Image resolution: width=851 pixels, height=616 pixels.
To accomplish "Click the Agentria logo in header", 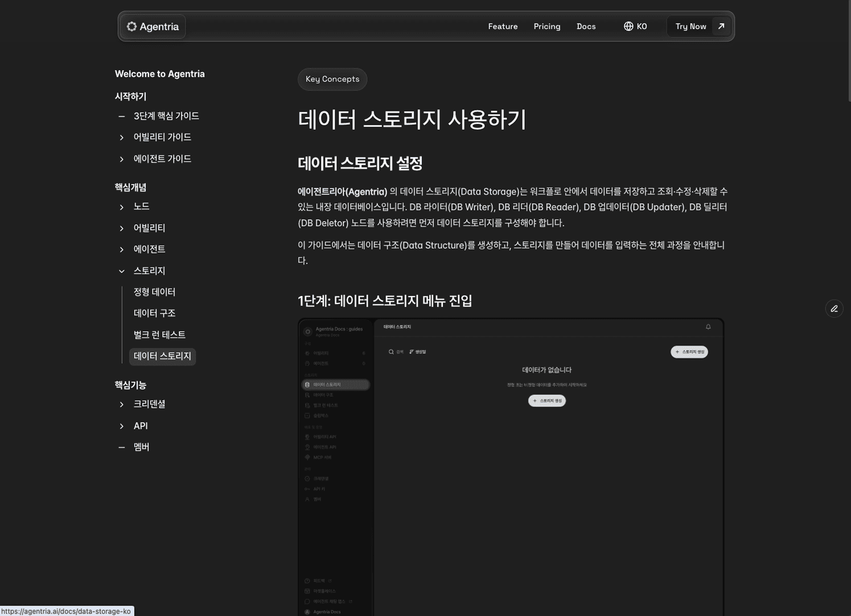I will (x=153, y=27).
